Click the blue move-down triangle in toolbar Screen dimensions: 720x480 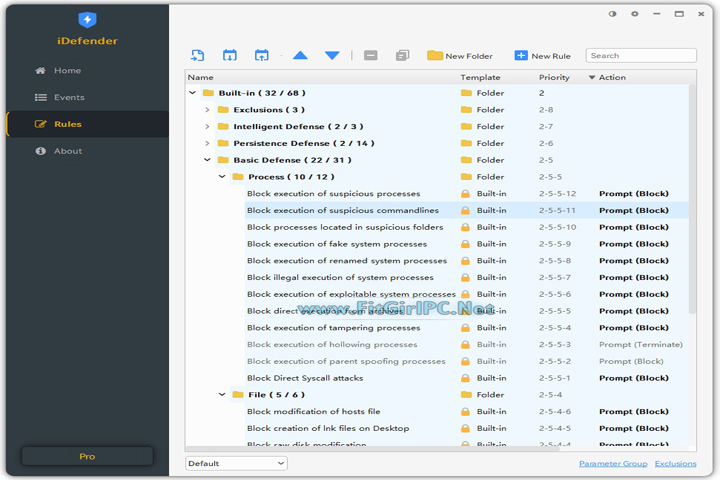332,56
